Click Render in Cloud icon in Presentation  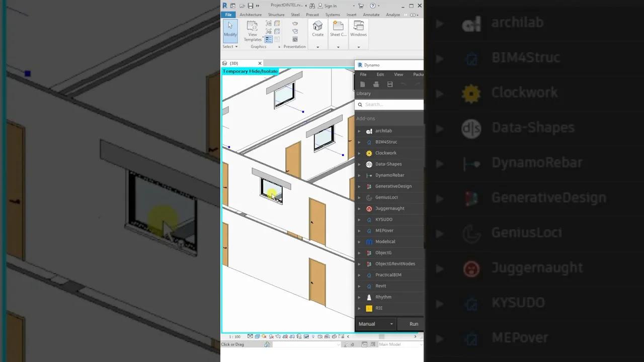[x=295, y=31]
